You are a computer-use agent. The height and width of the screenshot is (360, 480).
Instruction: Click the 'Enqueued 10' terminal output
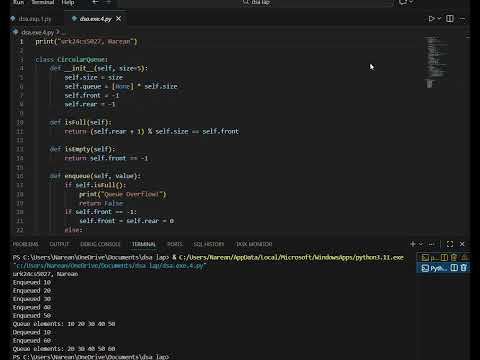32,282
